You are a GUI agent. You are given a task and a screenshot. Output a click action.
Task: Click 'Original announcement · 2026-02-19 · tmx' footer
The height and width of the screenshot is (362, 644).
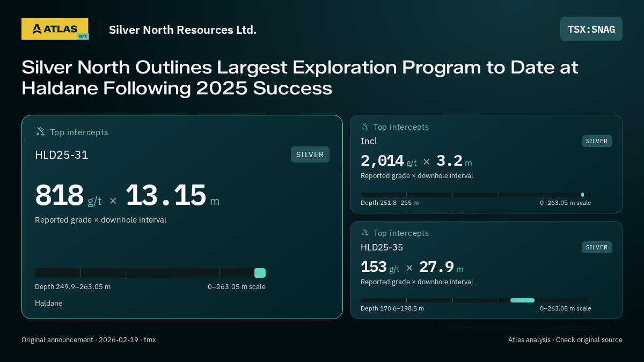tap(89, 339)
